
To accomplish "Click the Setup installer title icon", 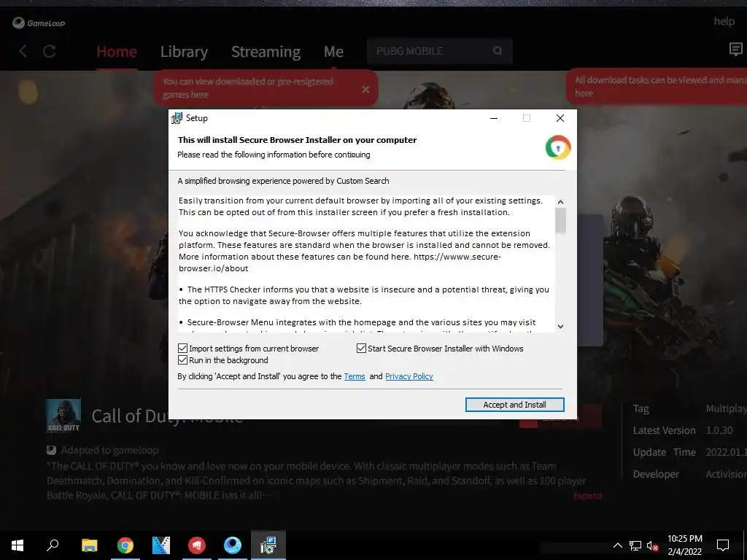I will 177,118.
